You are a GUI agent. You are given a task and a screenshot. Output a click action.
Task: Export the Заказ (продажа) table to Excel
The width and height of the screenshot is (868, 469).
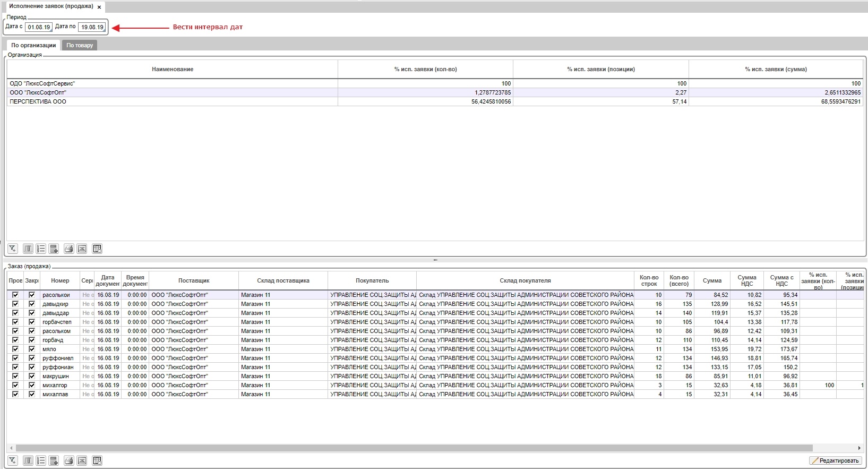point(82,461)
